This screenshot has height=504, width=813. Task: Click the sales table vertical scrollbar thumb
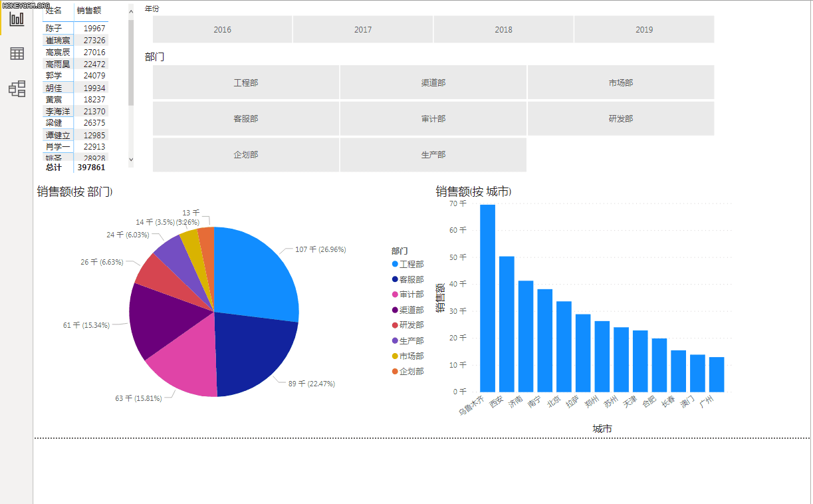coord(131,62)
